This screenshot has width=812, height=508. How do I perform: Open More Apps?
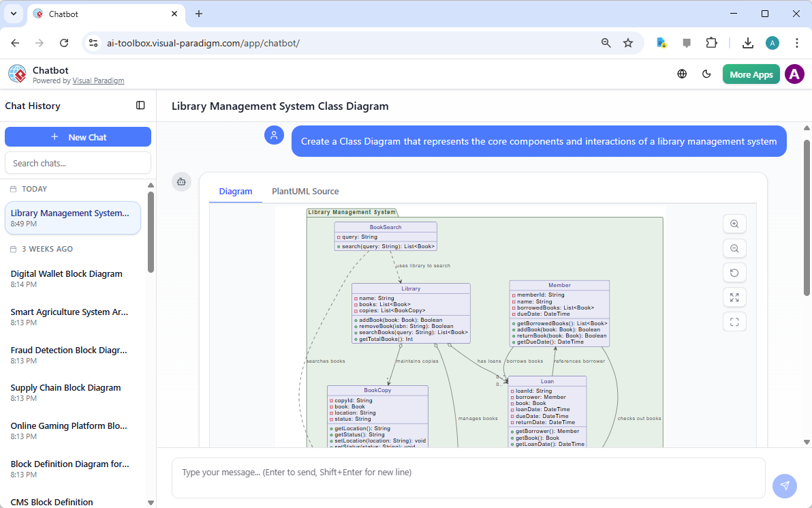[x=751, y=74]
